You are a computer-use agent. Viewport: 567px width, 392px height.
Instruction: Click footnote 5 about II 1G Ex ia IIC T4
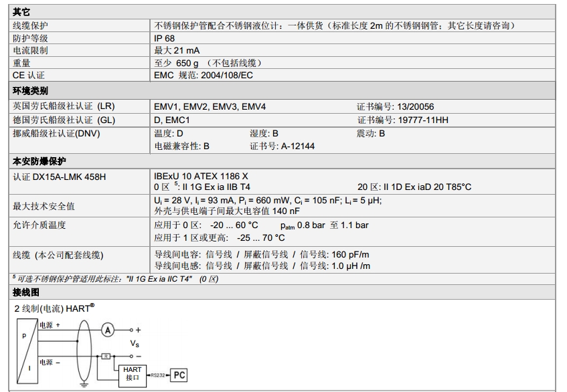[116, 278]
